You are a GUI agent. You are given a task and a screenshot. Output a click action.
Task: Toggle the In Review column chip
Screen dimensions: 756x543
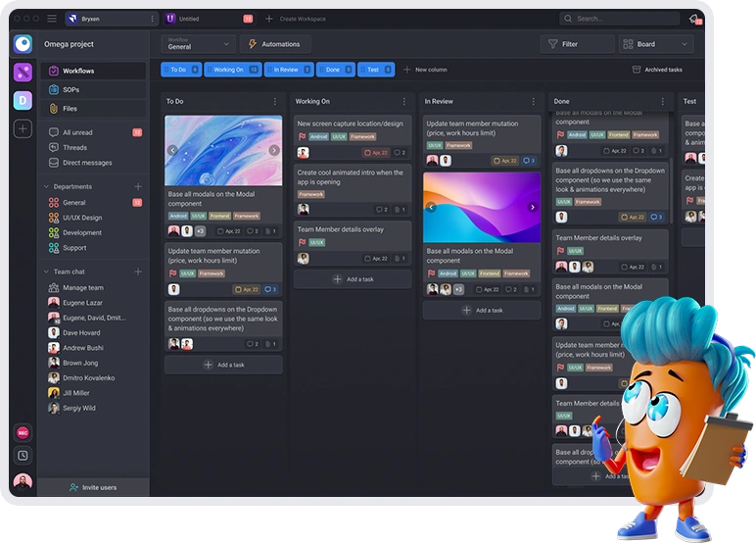tap(289, 70)
